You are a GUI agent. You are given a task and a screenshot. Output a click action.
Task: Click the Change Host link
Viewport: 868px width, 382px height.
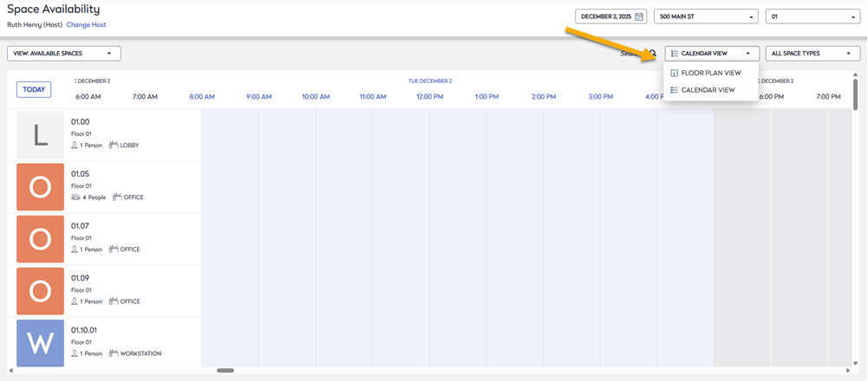click(87, 25)
